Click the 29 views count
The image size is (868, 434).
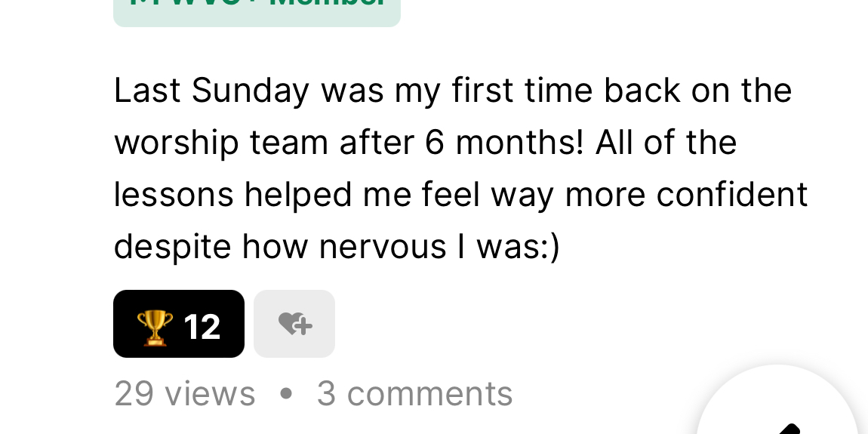pos(184,393)
